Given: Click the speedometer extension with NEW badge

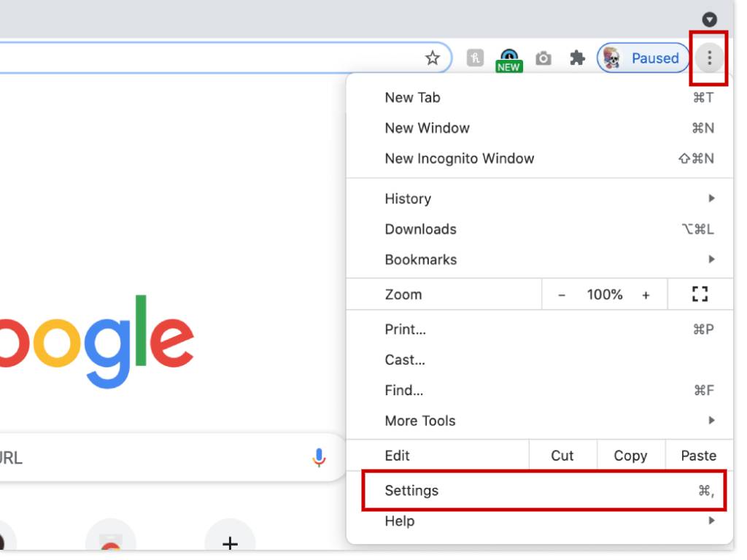Looking at the screenshot, I should pyautogui.click(x=508, y=60).
